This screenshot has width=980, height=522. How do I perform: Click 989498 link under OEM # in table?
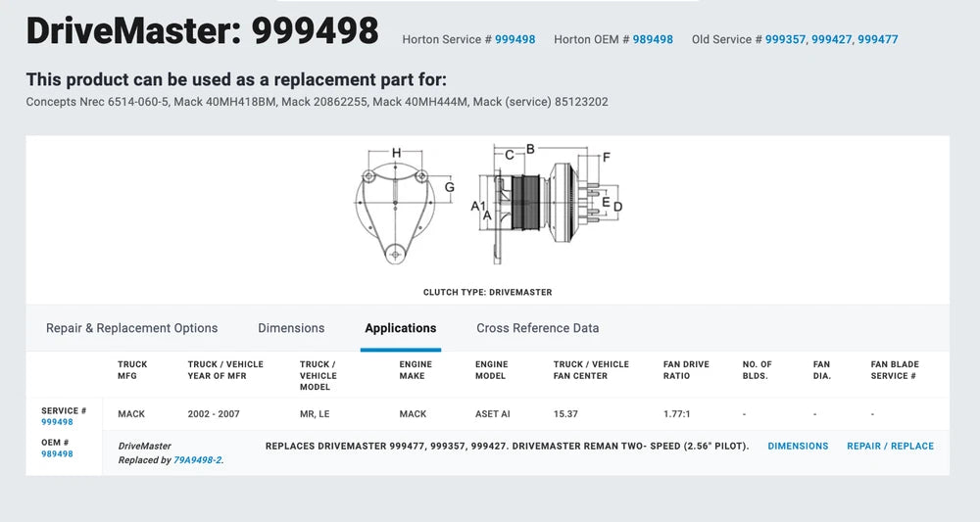point(57,454)
